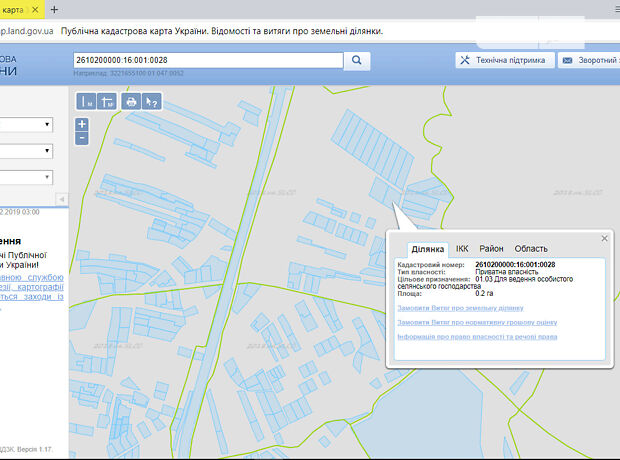Zoom out with the minus button

click(x=82, y=138)
